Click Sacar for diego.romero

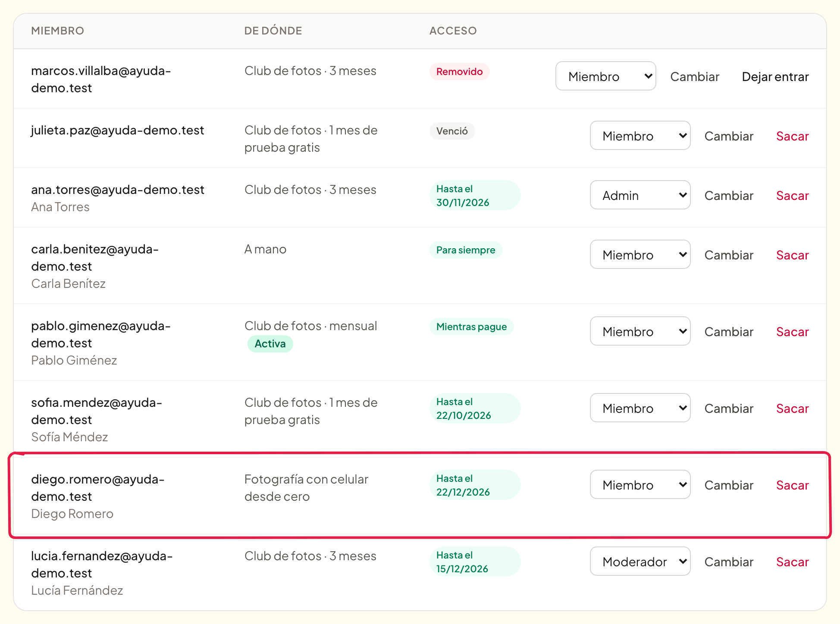[x=792, y=485]
